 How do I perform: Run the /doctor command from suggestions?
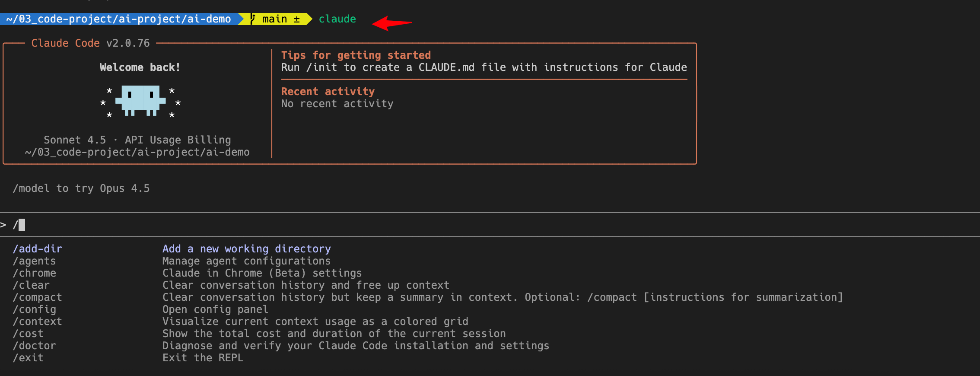click(34, 346)
